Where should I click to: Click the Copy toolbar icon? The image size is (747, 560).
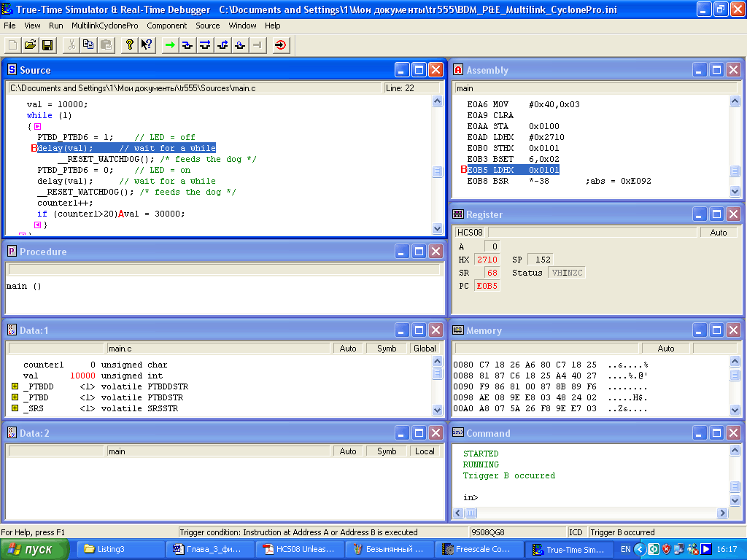pyautogui.click(x=88, y=45)
